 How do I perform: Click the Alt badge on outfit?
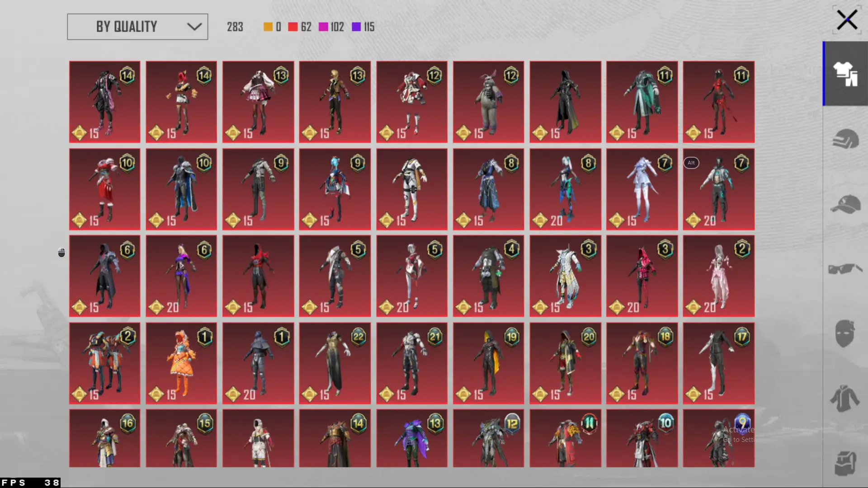tap(691, 163)
